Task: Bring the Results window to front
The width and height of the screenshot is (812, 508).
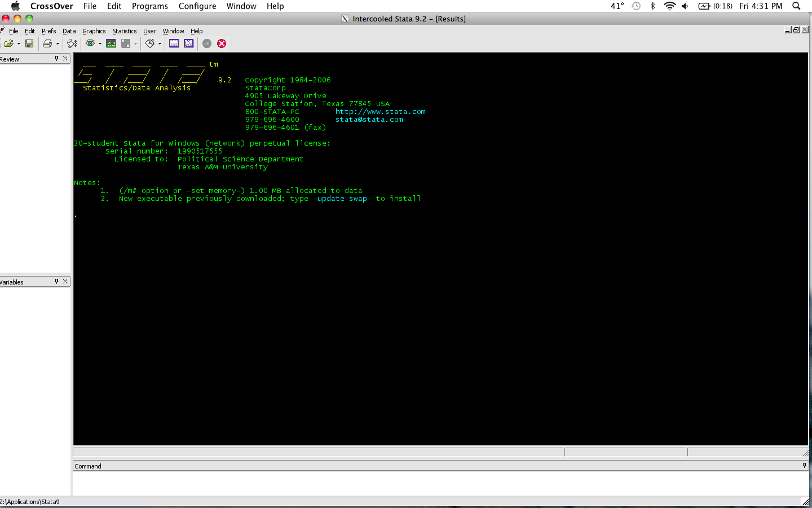Action: pos(111,43)
